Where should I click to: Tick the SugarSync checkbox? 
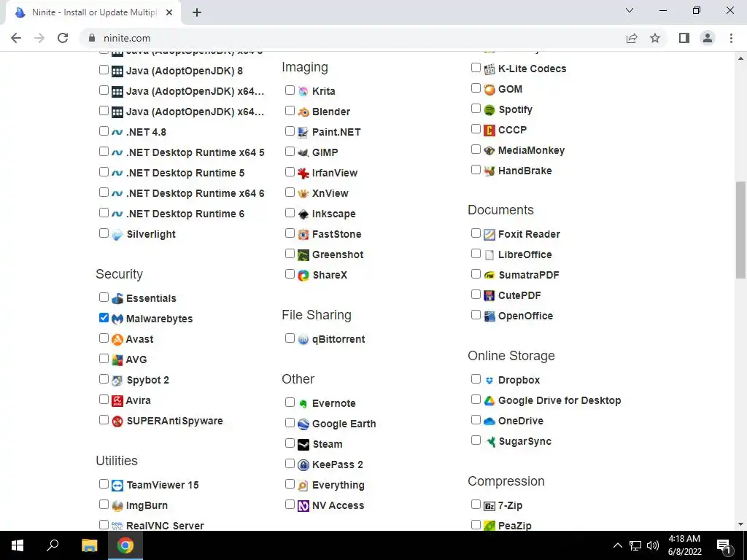476,440
